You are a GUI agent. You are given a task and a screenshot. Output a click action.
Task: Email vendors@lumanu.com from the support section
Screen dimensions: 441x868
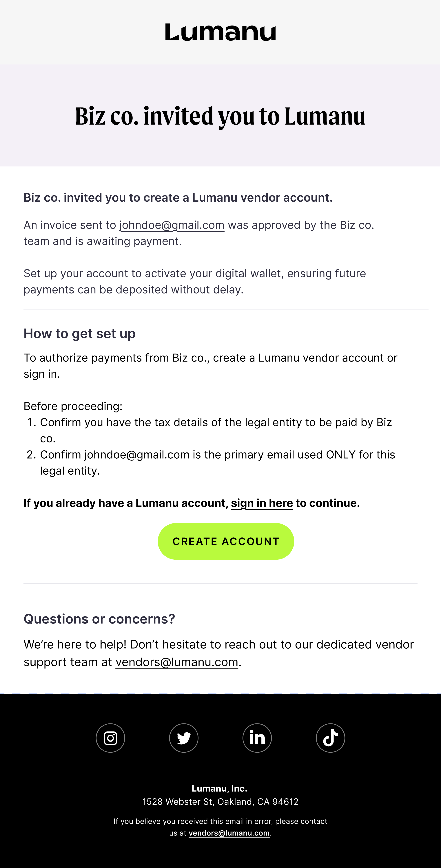(x=177, y=662)
